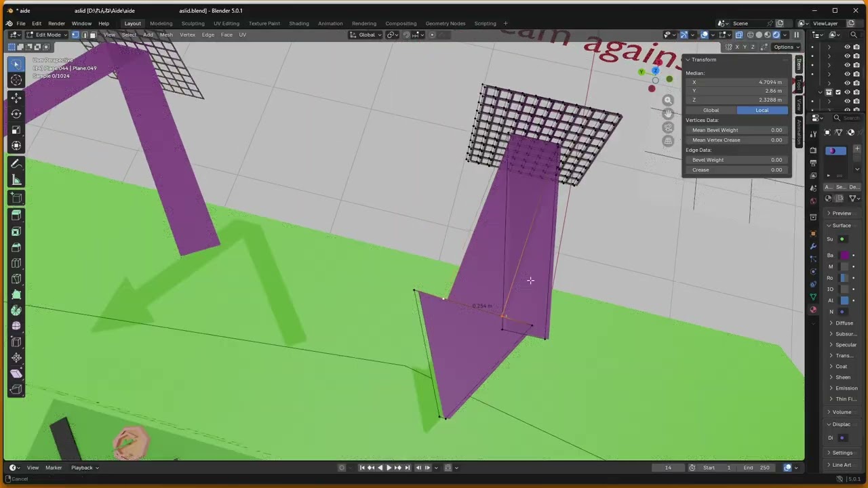This screenshot has width=868, height=488.
Task: Switch to solid viewport shading
Action: [x=759, y=35]
